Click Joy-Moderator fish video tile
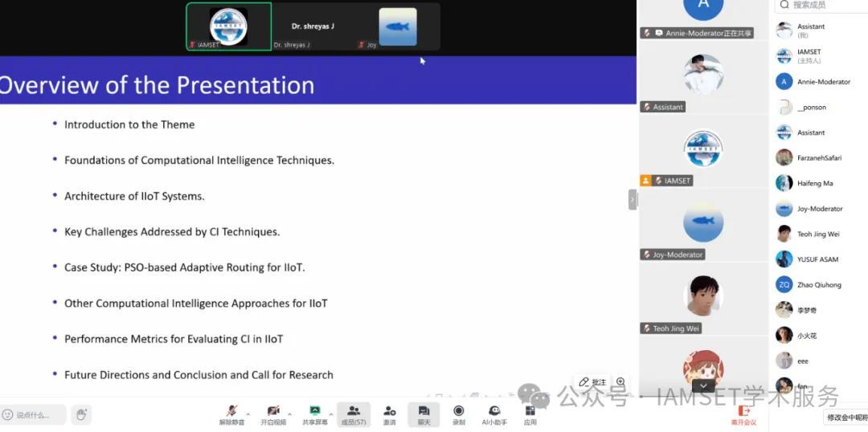The width and height of the screenshot is (868, 432). pyautogui.click(x=703, y=225)
